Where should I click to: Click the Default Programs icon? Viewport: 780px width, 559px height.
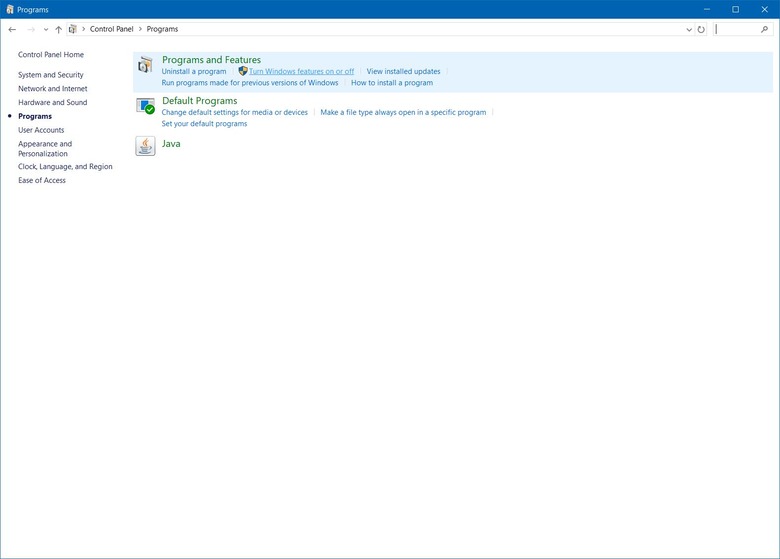146,106
